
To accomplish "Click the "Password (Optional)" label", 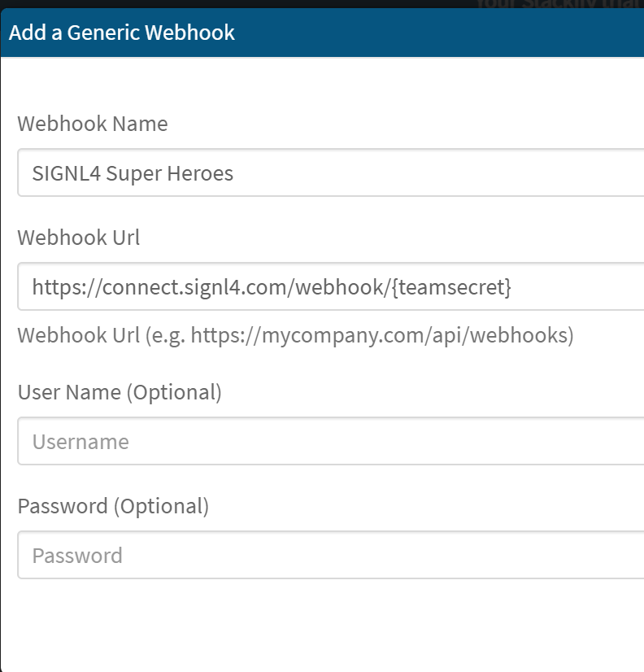I will pyautogui.click(x=113, y=506).
